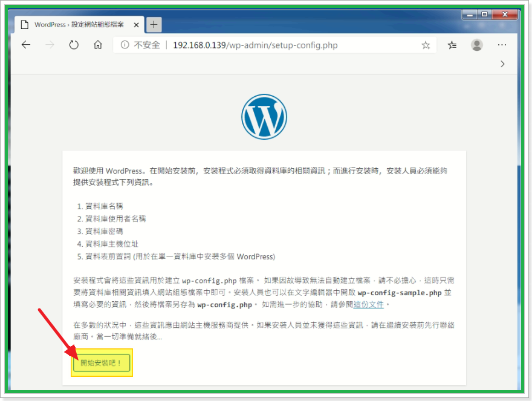Open the user profile avatar
This screenshot has height=401, width=532.
click(477, 45)
